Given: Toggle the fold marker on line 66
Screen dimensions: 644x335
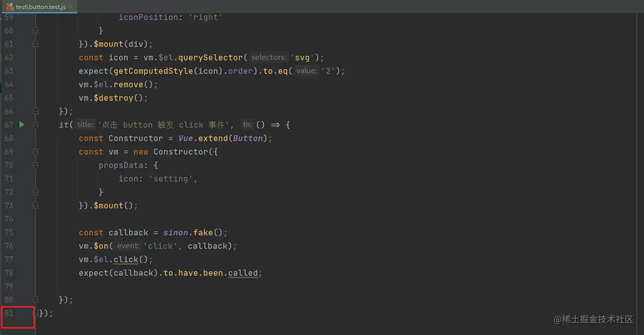Looking at the screenshot, I should (35, 111).
